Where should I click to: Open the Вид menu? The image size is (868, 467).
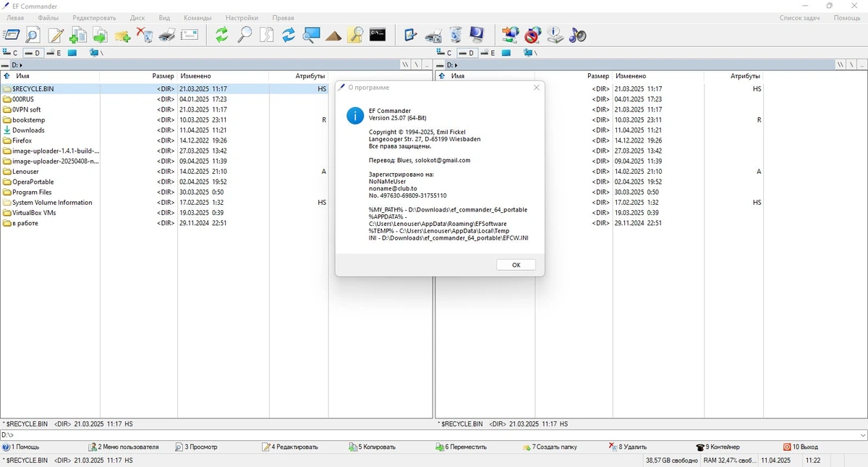pyautogui.click(x=164, y=17)
